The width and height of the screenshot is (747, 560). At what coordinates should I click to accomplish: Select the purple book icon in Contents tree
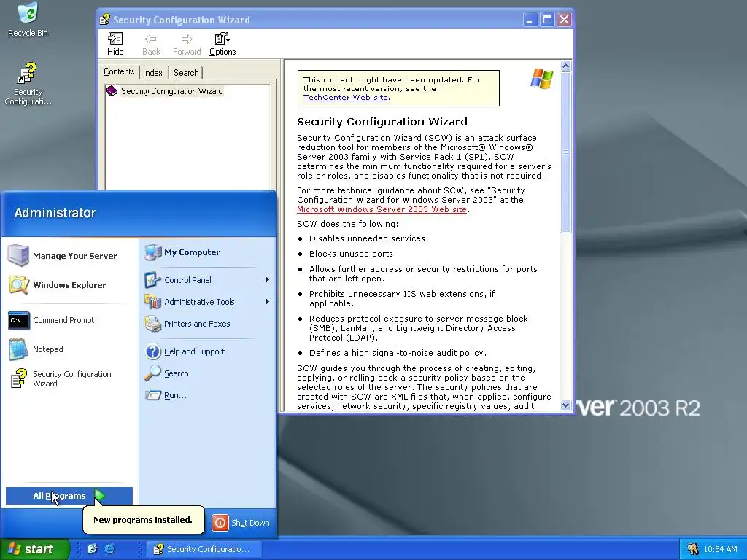tap(112, 91)
